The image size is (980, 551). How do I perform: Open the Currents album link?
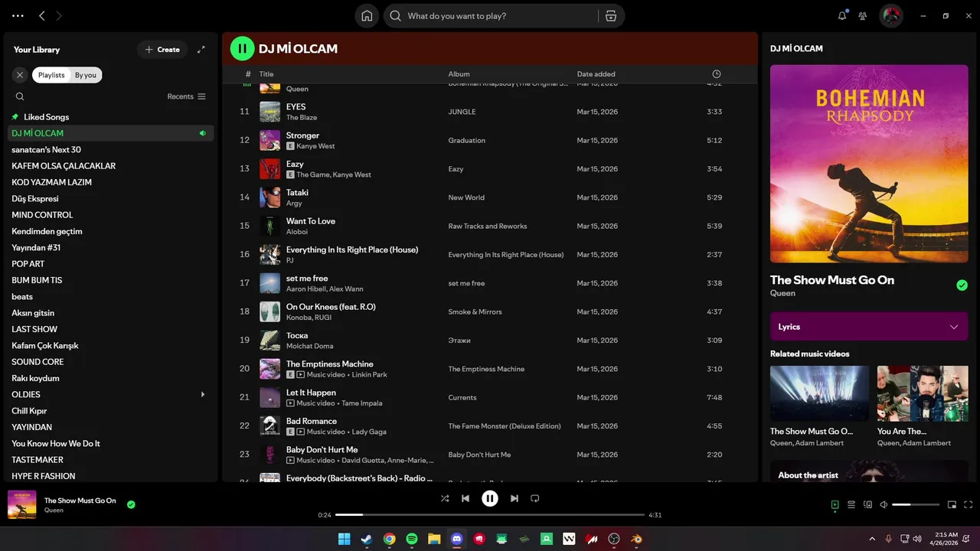(x=462, y=398)
